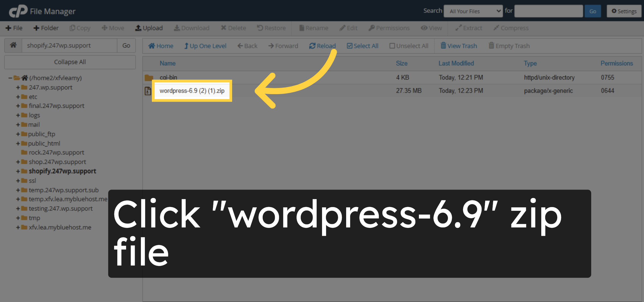Sort files by Last Modified column

coord(456,63)
